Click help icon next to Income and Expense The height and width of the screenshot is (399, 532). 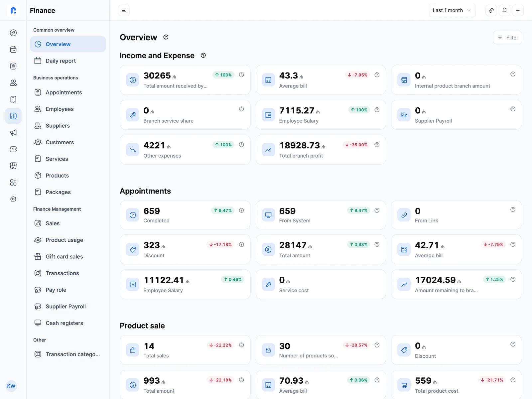(203, 56)
